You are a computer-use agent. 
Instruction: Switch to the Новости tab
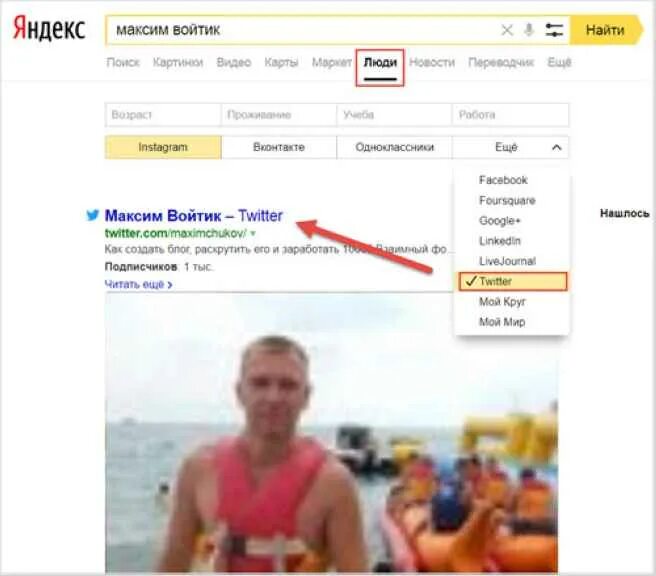[432, 63]
